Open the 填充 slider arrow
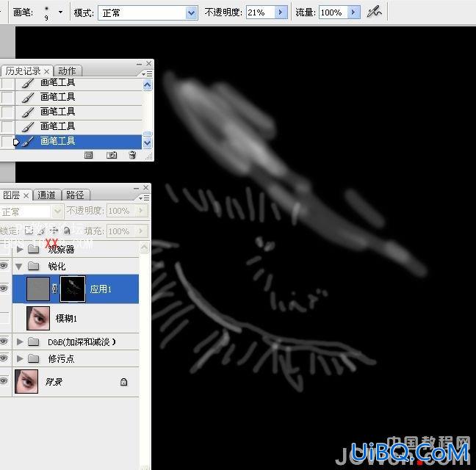The height and width of the screenshot is (470, 476). tap(141, 231)
